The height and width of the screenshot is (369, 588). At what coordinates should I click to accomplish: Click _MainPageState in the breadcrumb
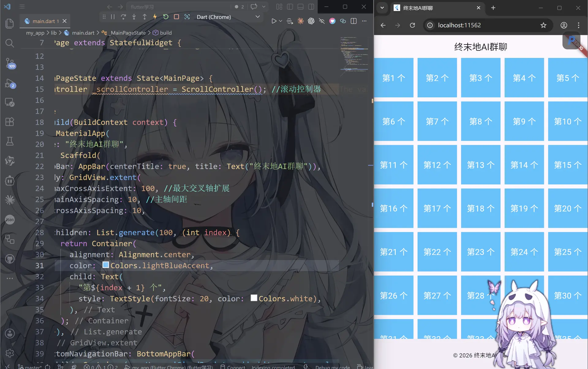128,33
